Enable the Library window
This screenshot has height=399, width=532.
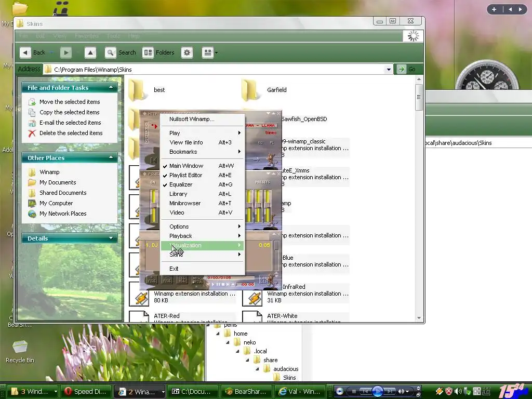[202, 194]
